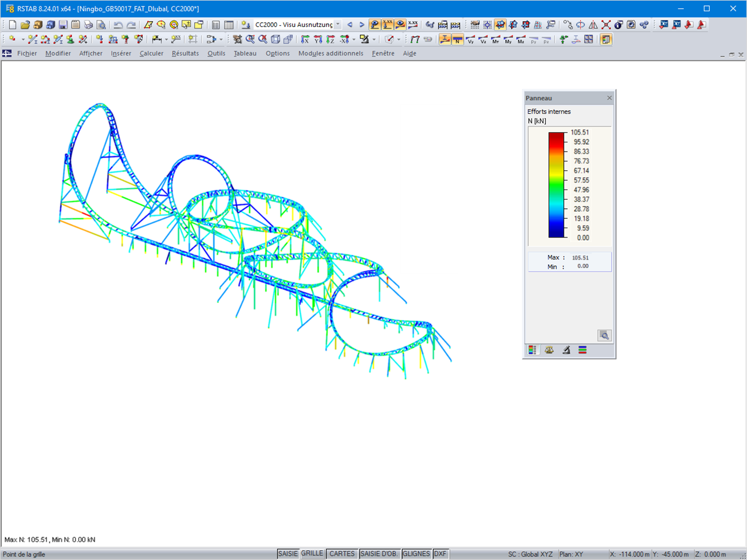Open the Aide menu
Image resolution: width=747 pixels, height=560 pixels.
pos(410,54)
